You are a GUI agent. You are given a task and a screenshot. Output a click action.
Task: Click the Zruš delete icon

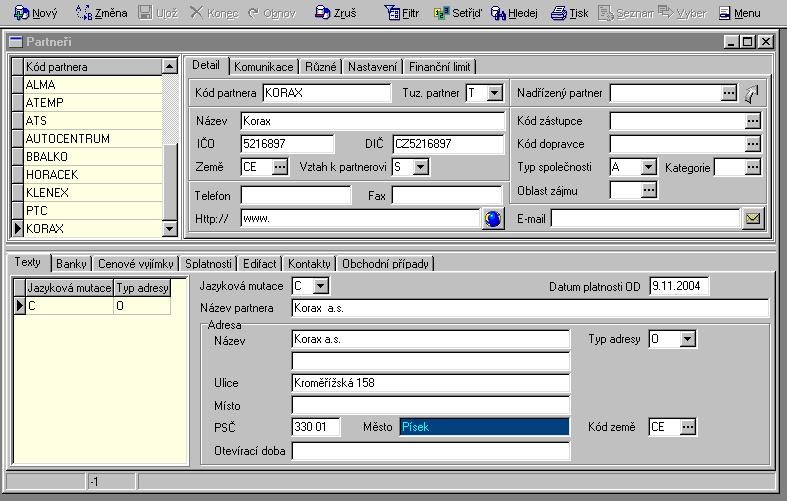pyautogui.click(x=322, y=13)
